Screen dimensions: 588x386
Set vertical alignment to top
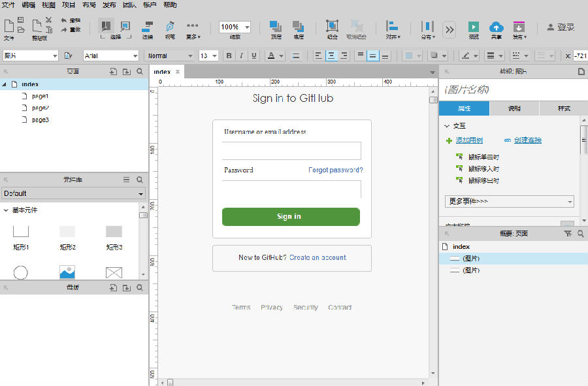(360, 56)
